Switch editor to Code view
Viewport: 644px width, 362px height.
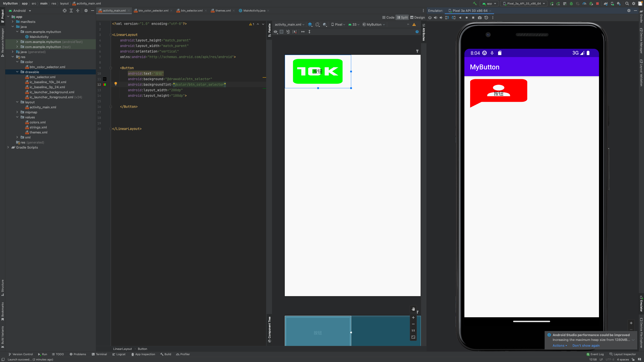point(388,17)
